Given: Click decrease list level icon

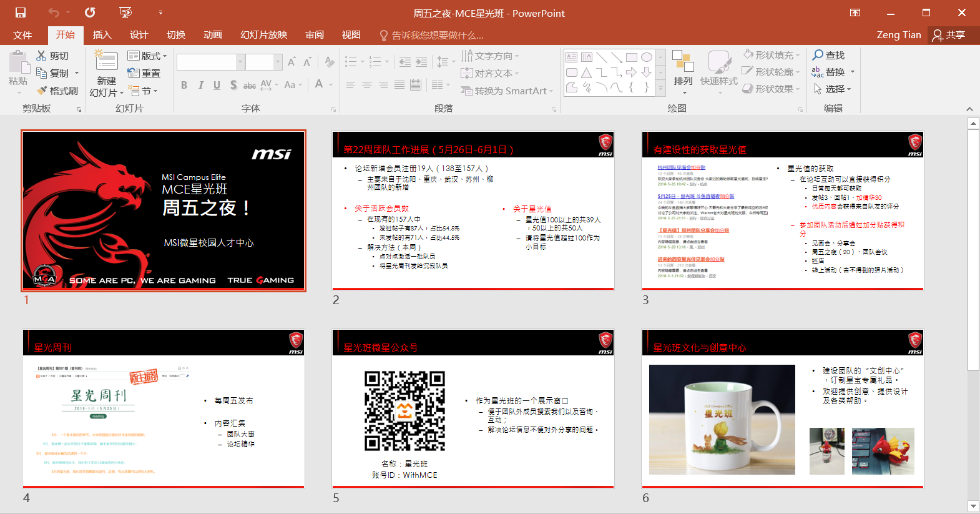Looking at the screenshot, I should click(x=405, y=62).
